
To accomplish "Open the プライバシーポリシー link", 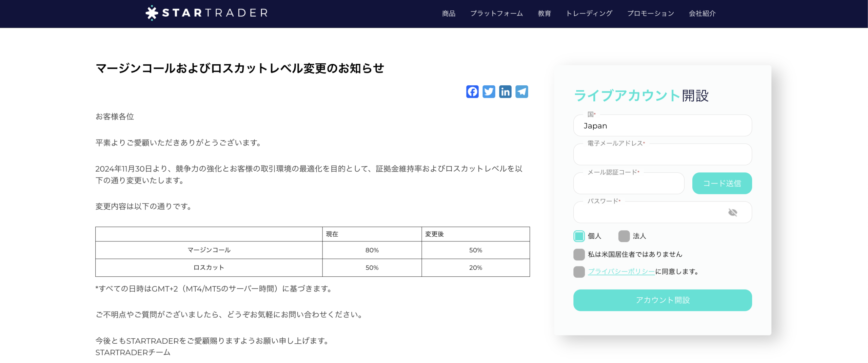I will 621,272.
